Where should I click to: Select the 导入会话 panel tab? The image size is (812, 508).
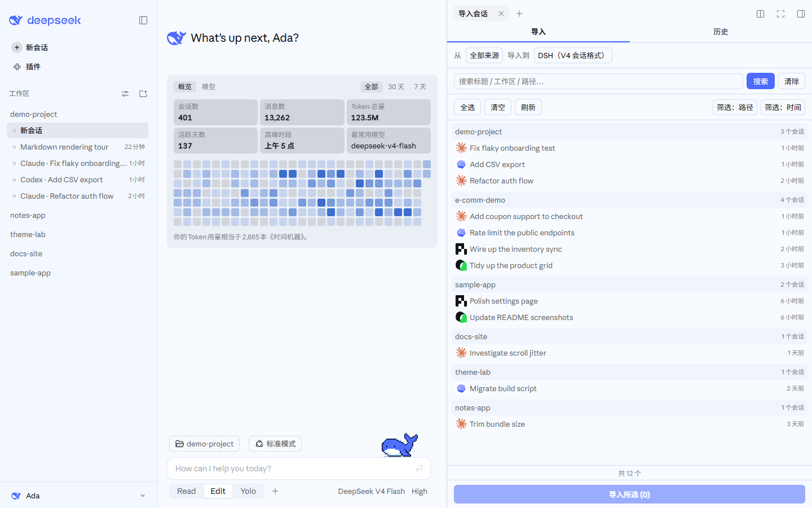point(473,14)
